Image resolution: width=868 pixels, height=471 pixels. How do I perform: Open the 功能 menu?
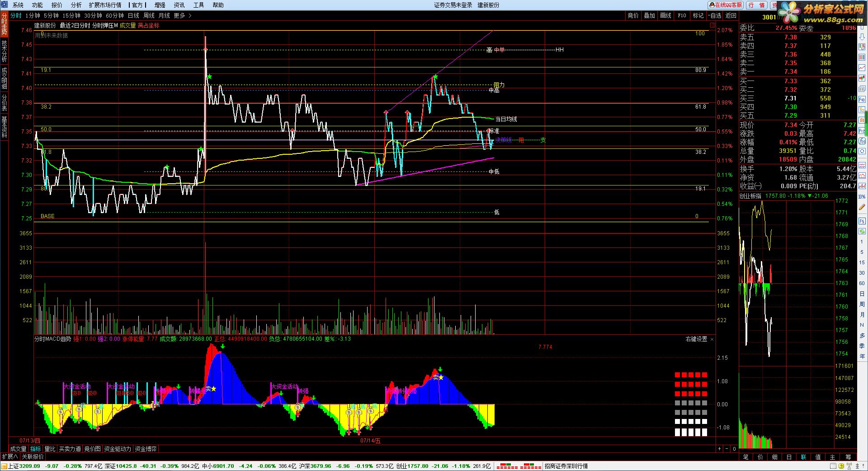[38, 5]
